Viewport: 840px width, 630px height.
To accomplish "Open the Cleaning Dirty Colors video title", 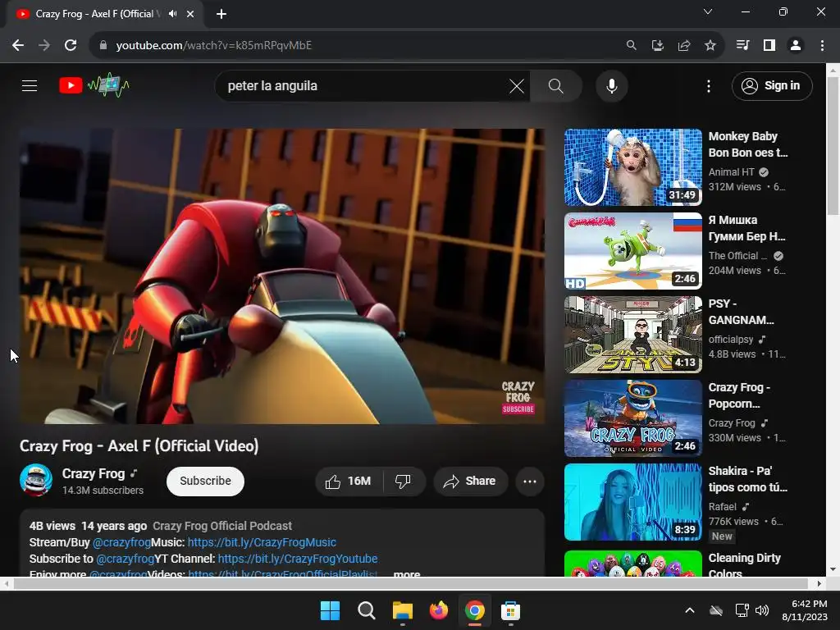I will pyautogui.click(x=744, y=564).
